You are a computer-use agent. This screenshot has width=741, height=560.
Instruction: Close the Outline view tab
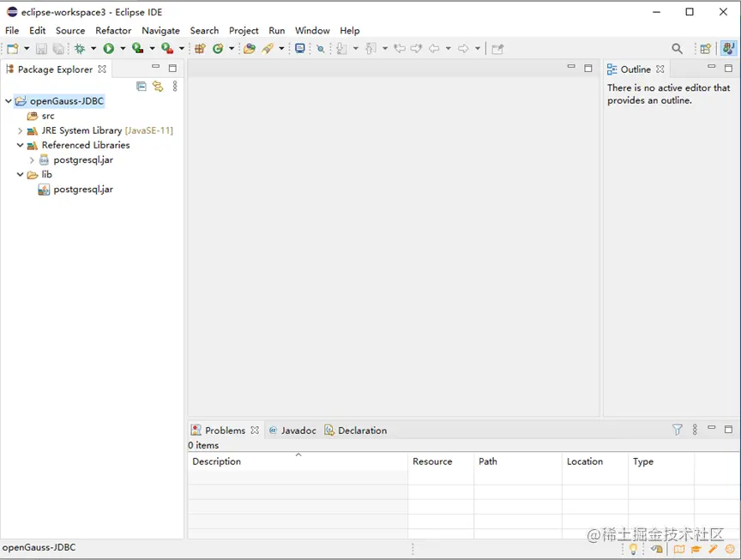(660, 69)
